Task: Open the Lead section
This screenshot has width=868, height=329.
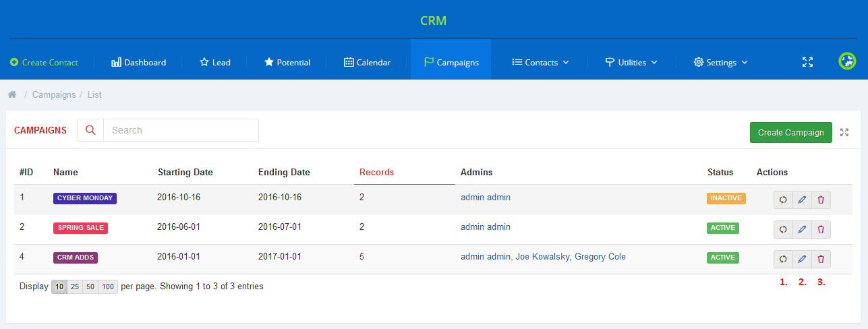Action: (215, 62)
